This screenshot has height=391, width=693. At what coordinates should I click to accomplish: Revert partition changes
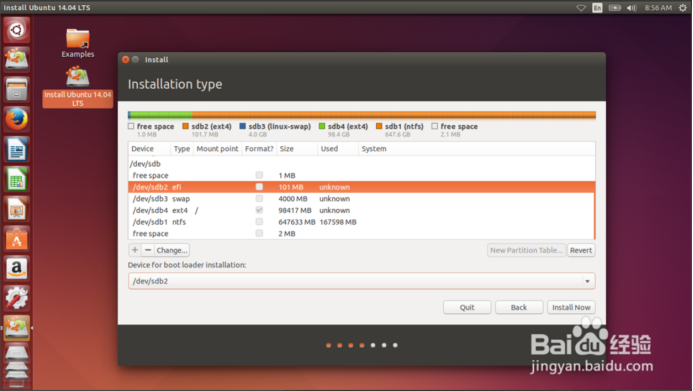point(581,250)
